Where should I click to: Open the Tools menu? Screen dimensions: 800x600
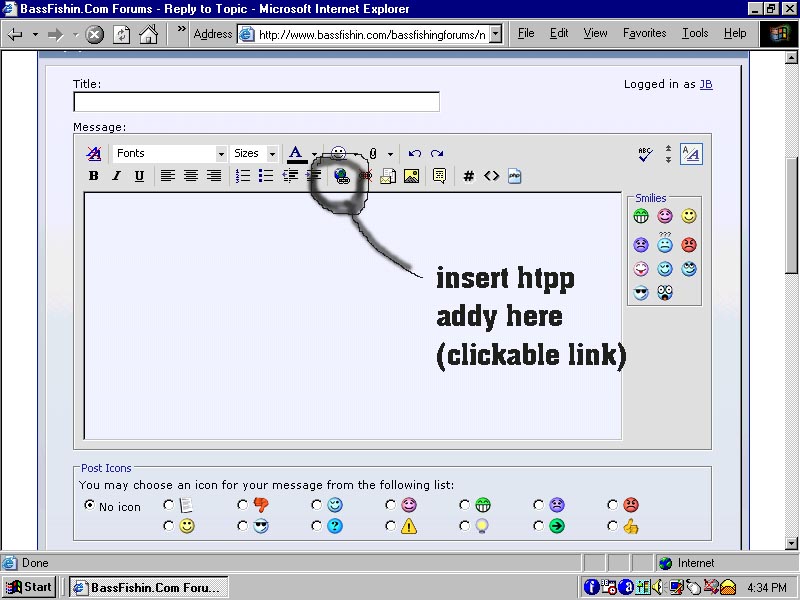click(x=695, y=33)
